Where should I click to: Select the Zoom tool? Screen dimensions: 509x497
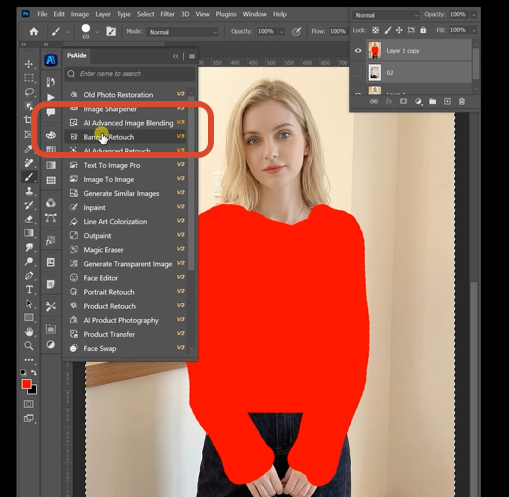click(x=29, y=346)
